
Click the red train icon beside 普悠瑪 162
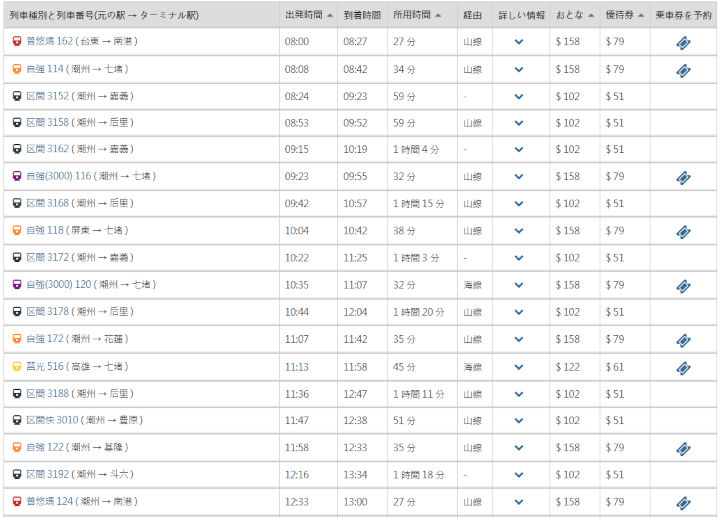17,41
